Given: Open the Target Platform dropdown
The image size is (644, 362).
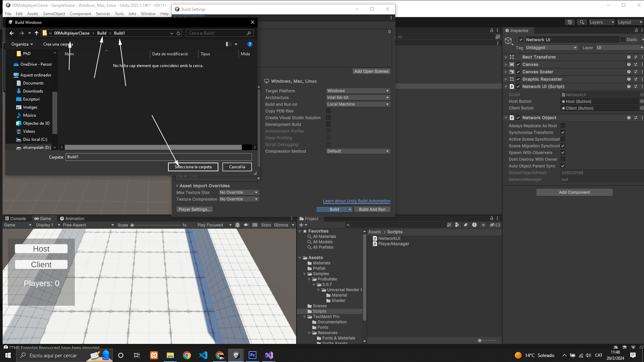Looking at the screenshot, I should point(358,91).
